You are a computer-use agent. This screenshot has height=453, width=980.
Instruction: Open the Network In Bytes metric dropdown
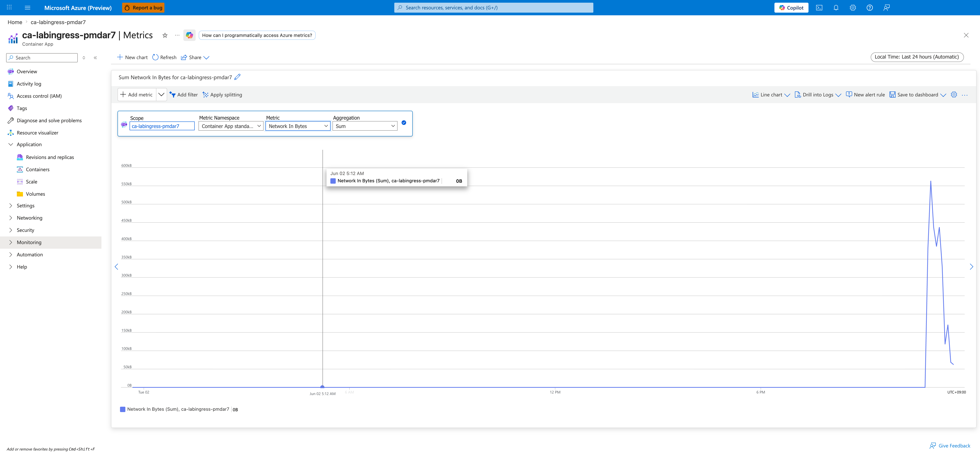(x=298, y=126)
